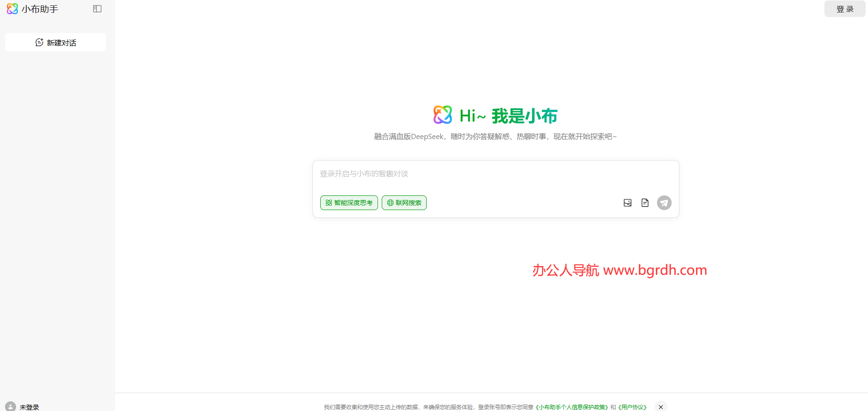Open the 小布助手个人信息保护政策 link

click(x=572, y=407)
